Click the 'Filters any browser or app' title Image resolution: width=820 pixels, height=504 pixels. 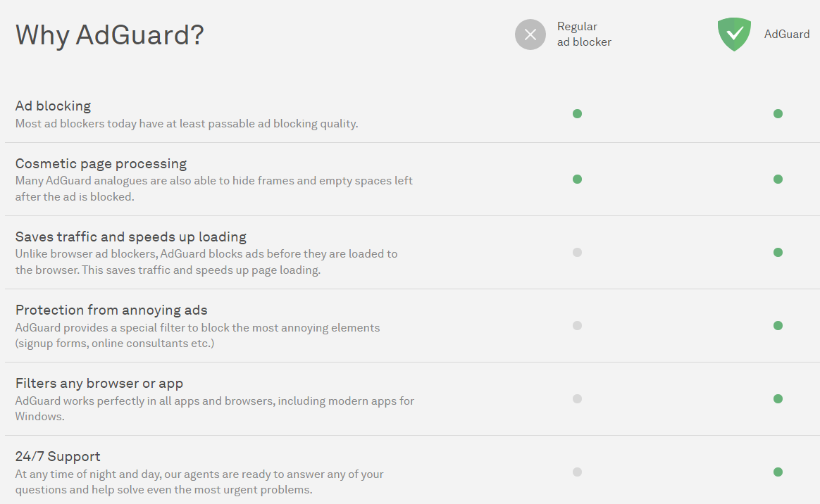tap(99, 384)
